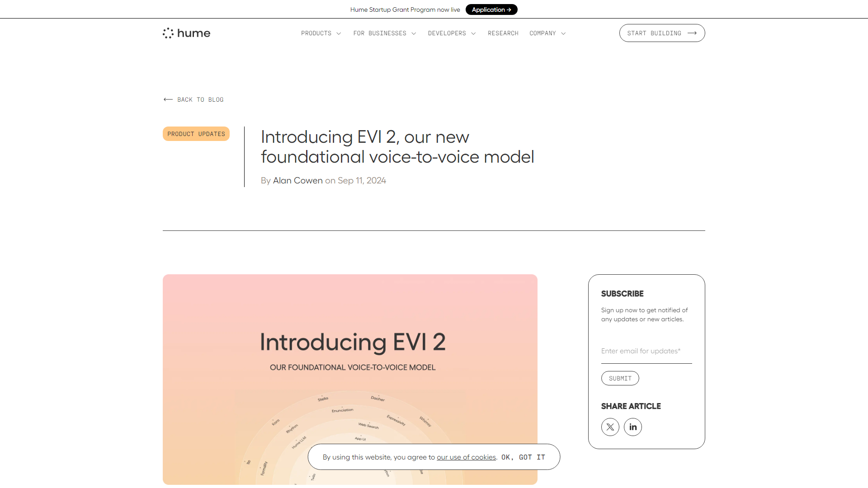Expand the COMPANY dropdown menu

pos(547,33)
